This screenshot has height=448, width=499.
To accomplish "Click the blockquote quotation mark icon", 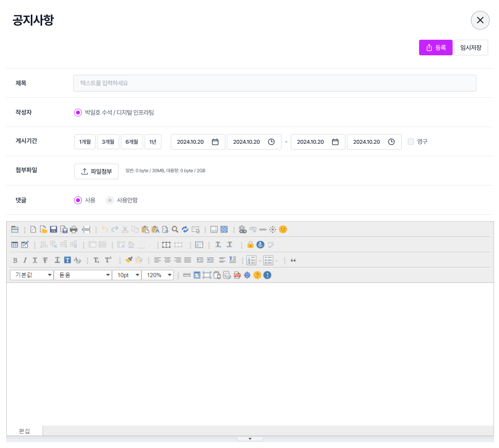I will click(x=293, y=260).
